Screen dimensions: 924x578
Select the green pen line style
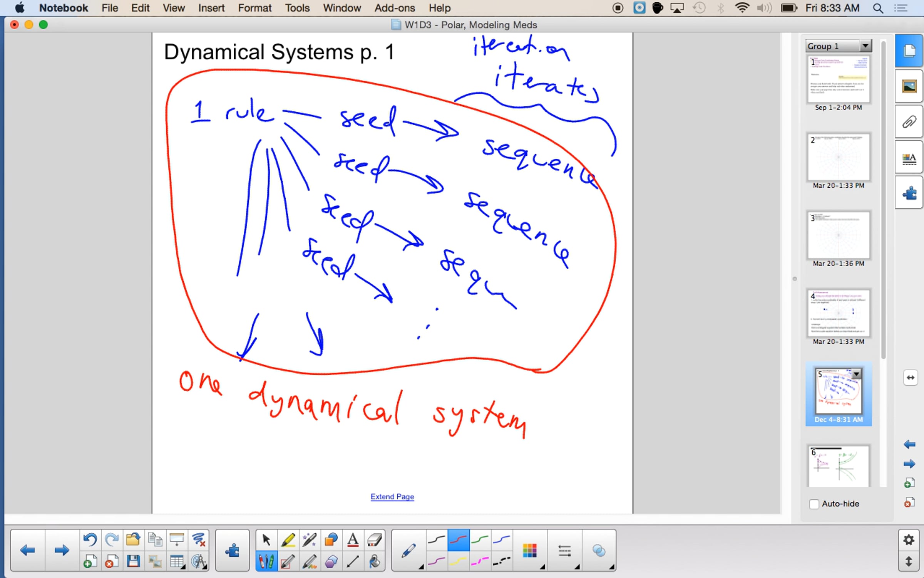[x=480, y=540]
